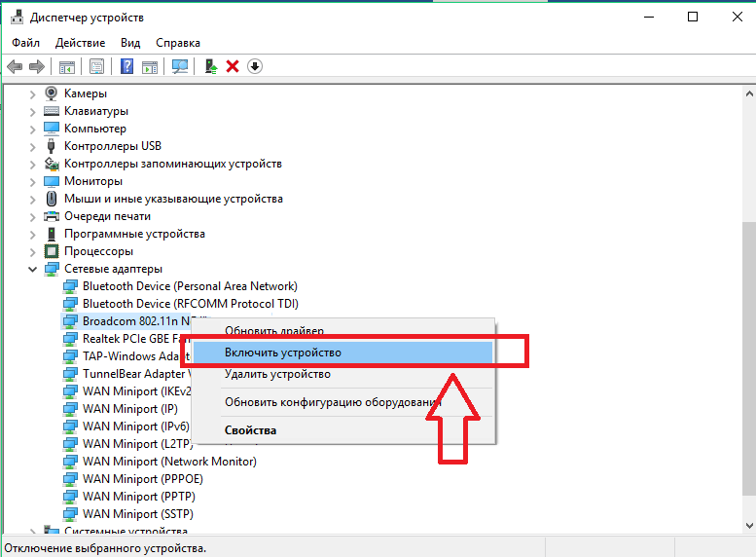Click the red X uninstall device icon

(x=233, y=66)
